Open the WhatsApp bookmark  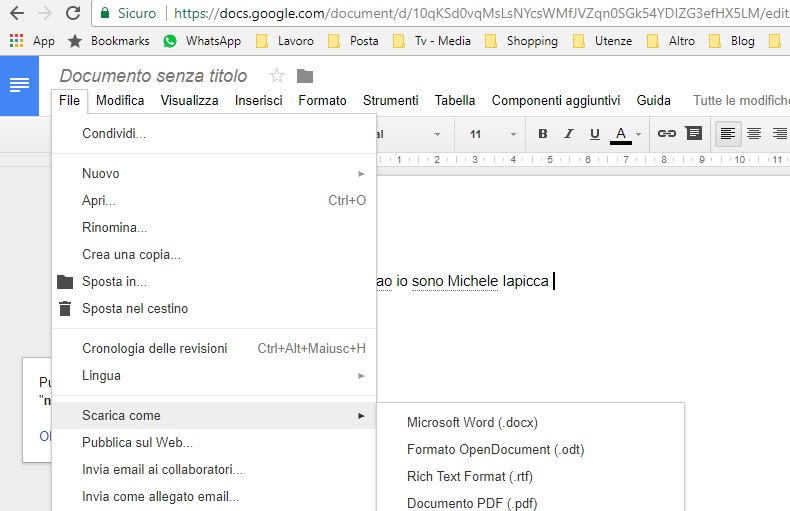coord(202,41)
